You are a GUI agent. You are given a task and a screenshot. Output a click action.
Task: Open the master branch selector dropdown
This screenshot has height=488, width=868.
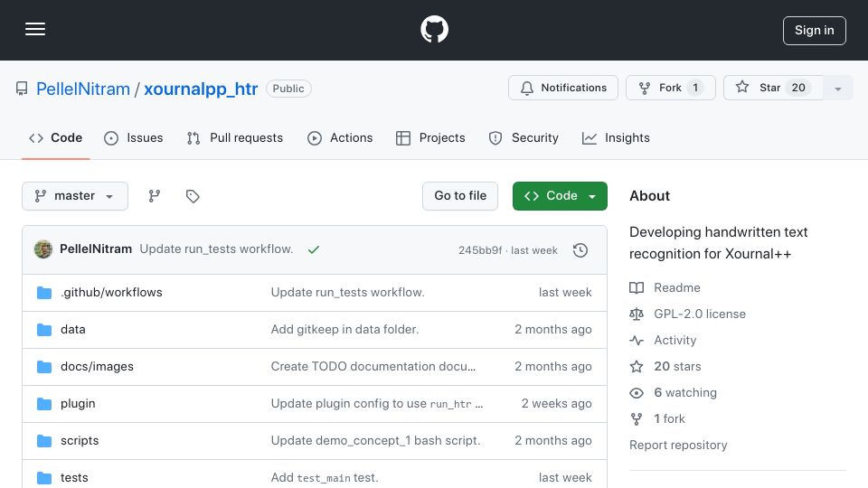pyautogui.click(x=75, y=196)
